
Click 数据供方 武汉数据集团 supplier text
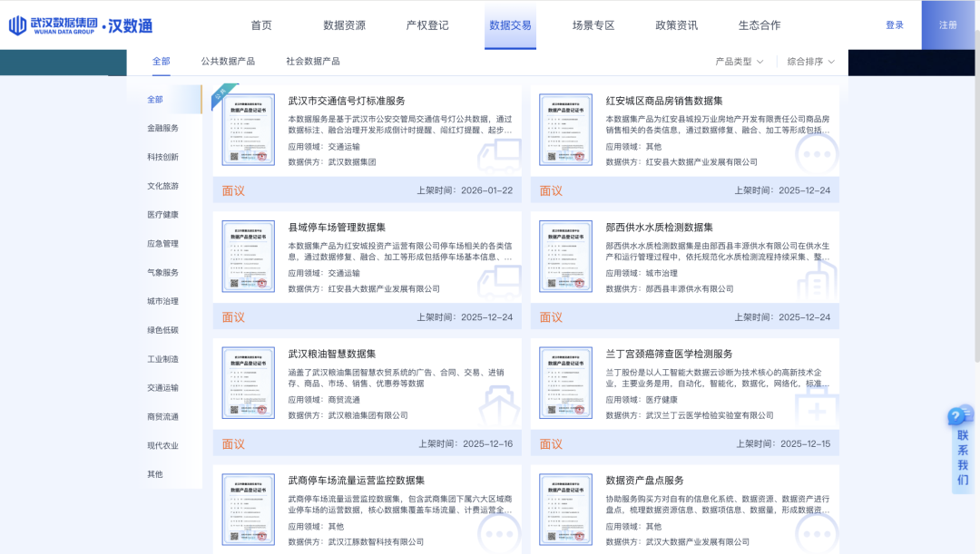[332, 161]
